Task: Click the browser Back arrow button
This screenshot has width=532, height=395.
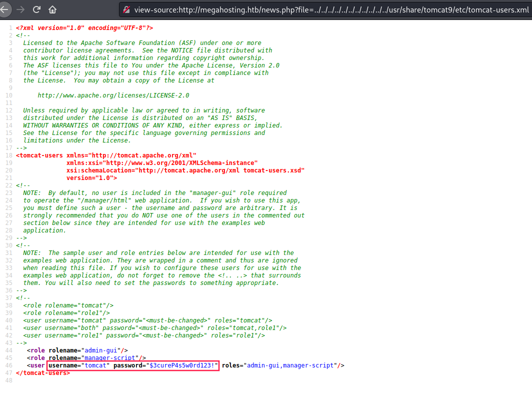Action: click(4, 9)
